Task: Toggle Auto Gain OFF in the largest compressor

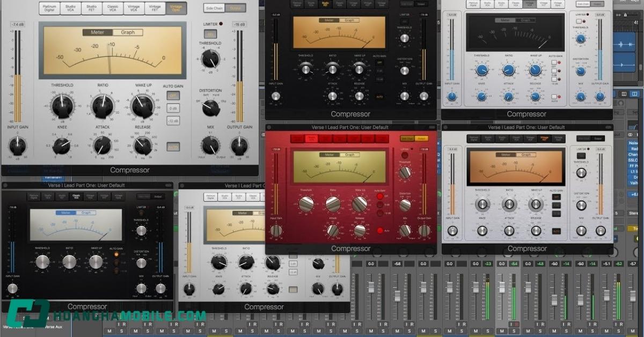Action: pos(173,95)
